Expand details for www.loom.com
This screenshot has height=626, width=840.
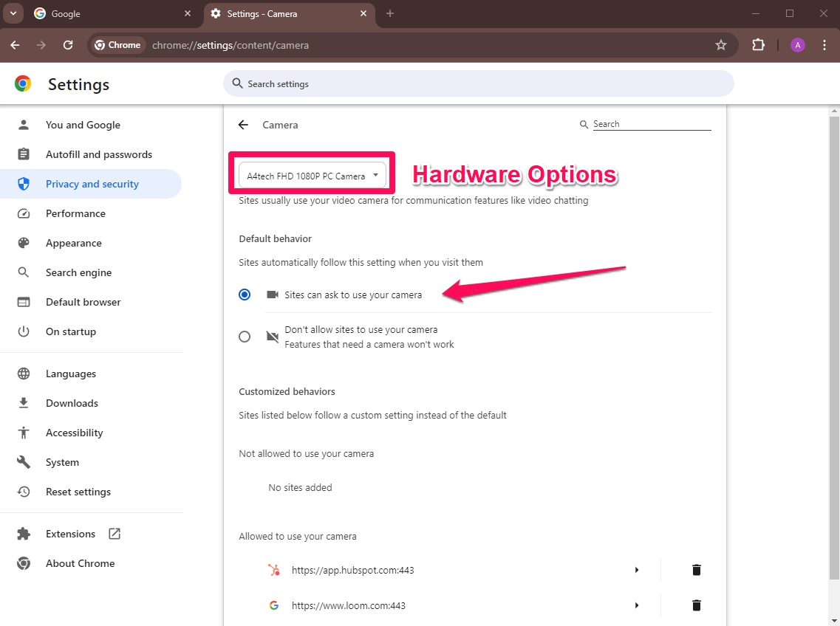[636, 605]
